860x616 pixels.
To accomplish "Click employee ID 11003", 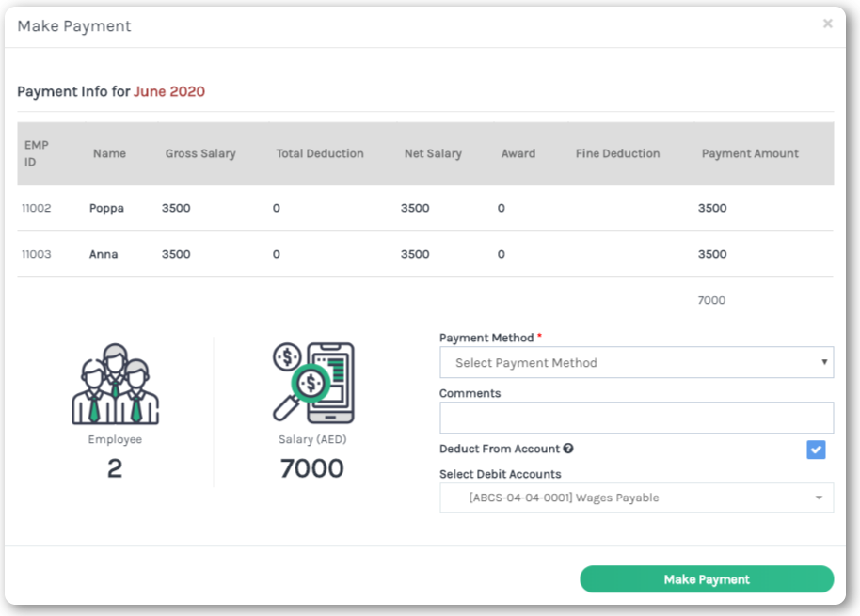I will pyautogui.click(x=37, y=254).
